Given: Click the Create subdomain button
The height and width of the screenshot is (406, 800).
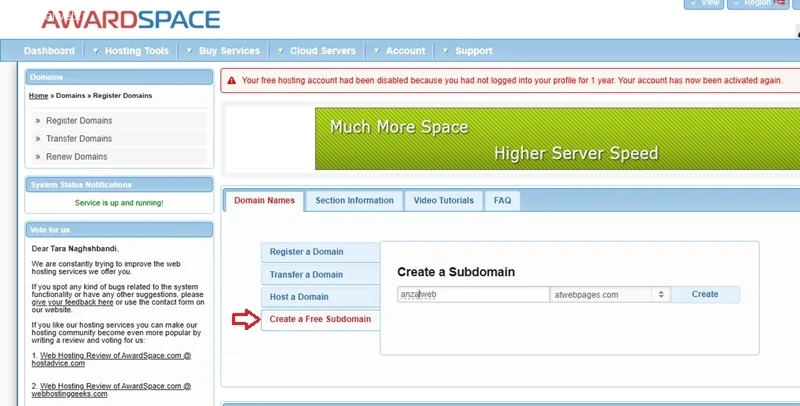Looking at the screenshot, I should pyautogui.click(x=705, y=294).
